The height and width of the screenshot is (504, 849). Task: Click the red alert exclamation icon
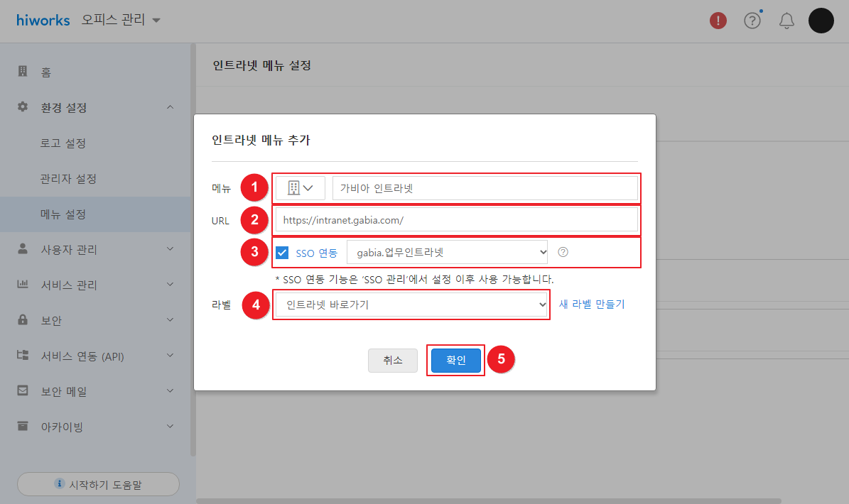point(718,21)
